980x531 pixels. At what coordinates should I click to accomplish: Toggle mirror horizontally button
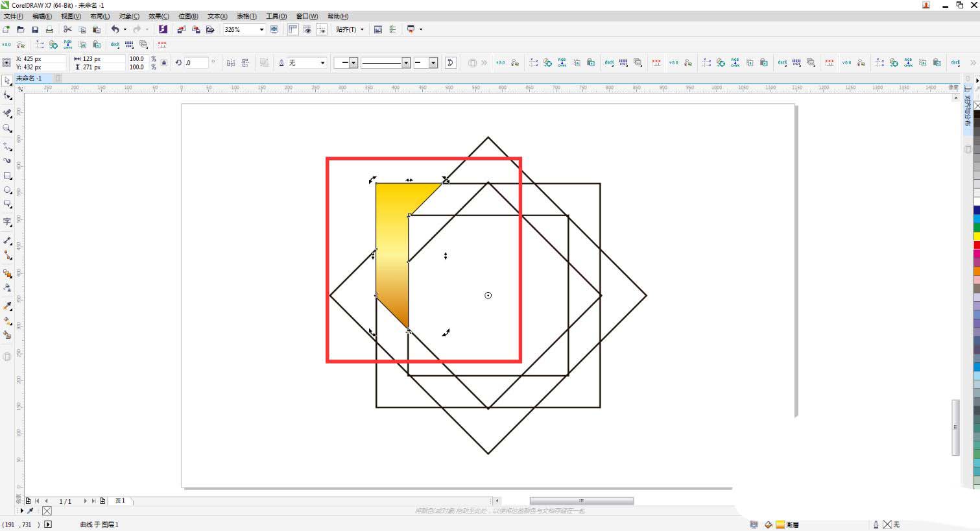(231, 63)
